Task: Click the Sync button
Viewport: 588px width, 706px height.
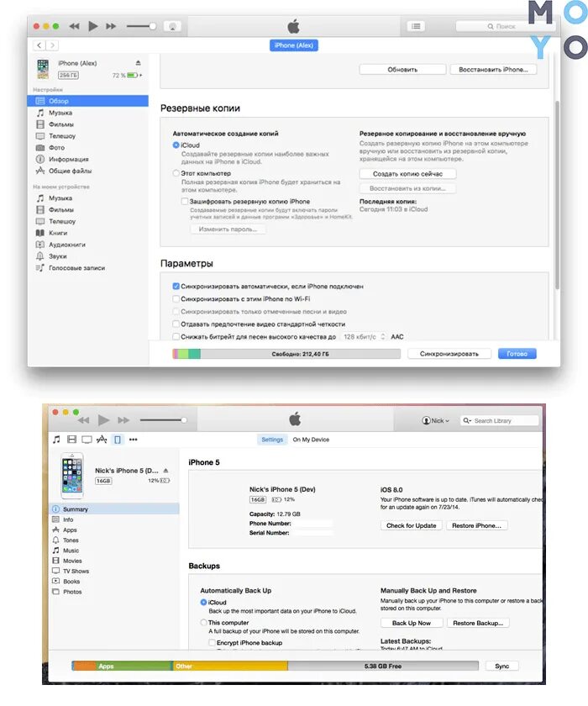Action: tap(502, 666)
